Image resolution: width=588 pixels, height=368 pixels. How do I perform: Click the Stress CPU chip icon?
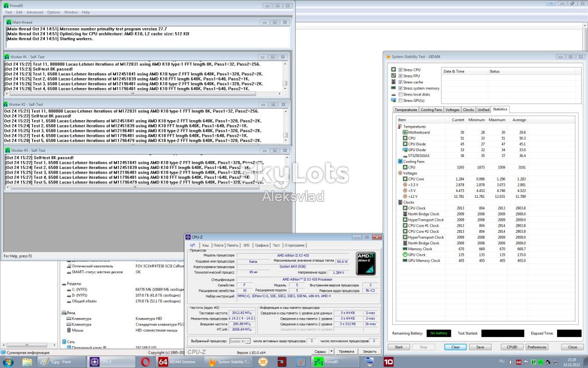[393, 70]
